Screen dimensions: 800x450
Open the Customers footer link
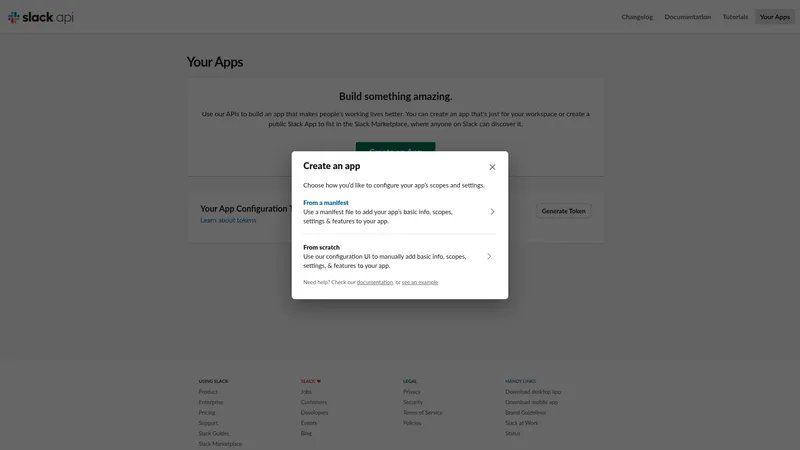tap(314, 402)
